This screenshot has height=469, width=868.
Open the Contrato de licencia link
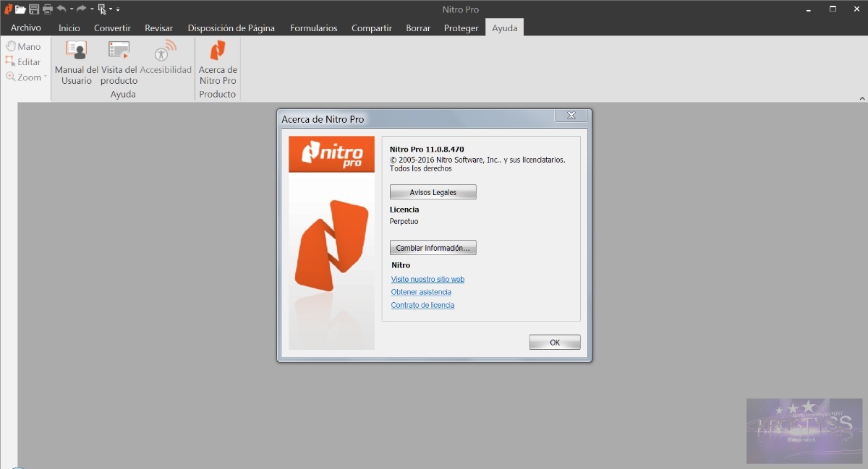422,305
